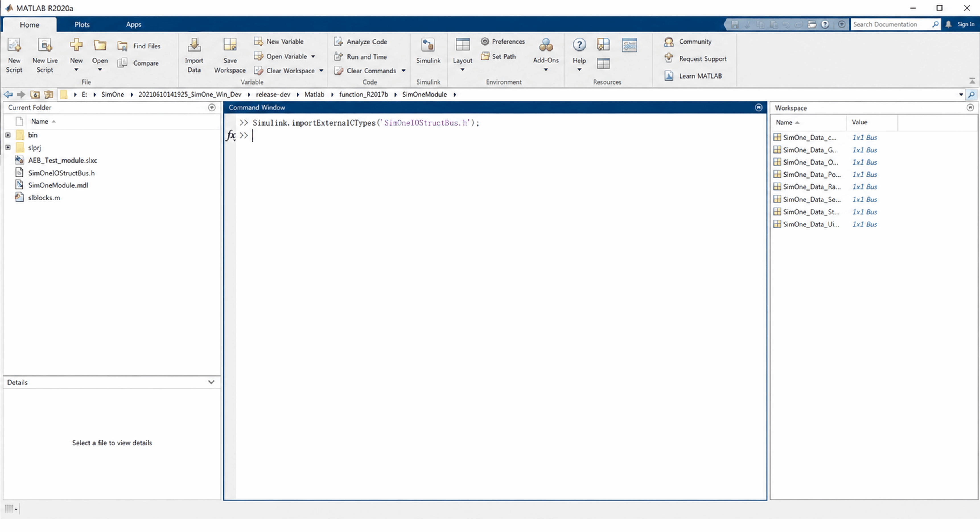Click the address bar search icon
Image resolution: width=980 pixels, height=532 pixels.
coord(971,95)
